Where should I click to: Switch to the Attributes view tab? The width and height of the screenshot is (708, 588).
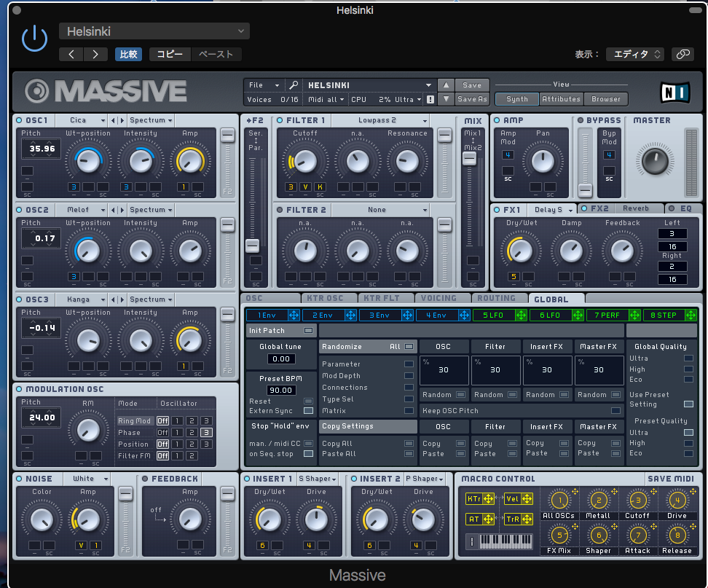tap(562, 99)
